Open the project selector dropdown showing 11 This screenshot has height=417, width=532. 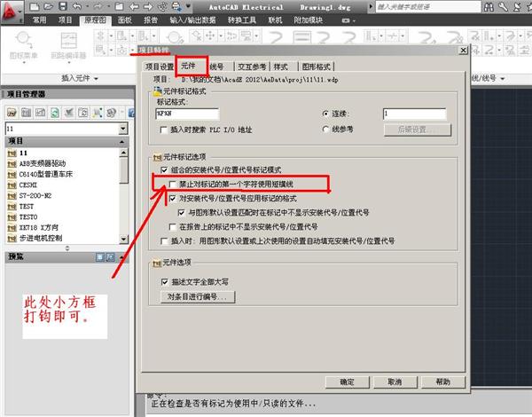pos(123,129)
